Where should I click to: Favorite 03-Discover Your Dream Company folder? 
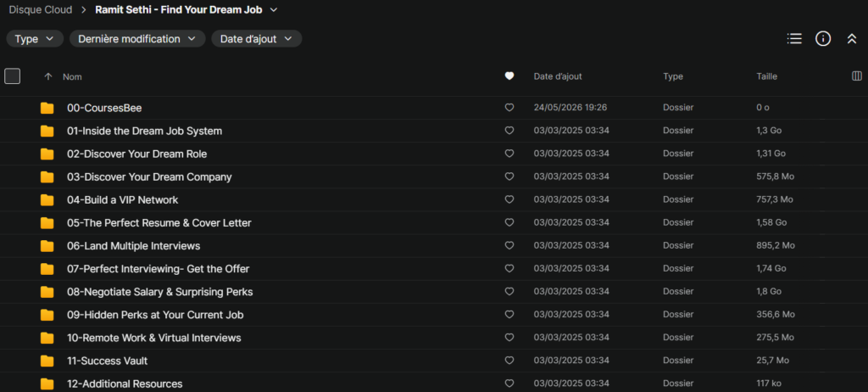509,176
